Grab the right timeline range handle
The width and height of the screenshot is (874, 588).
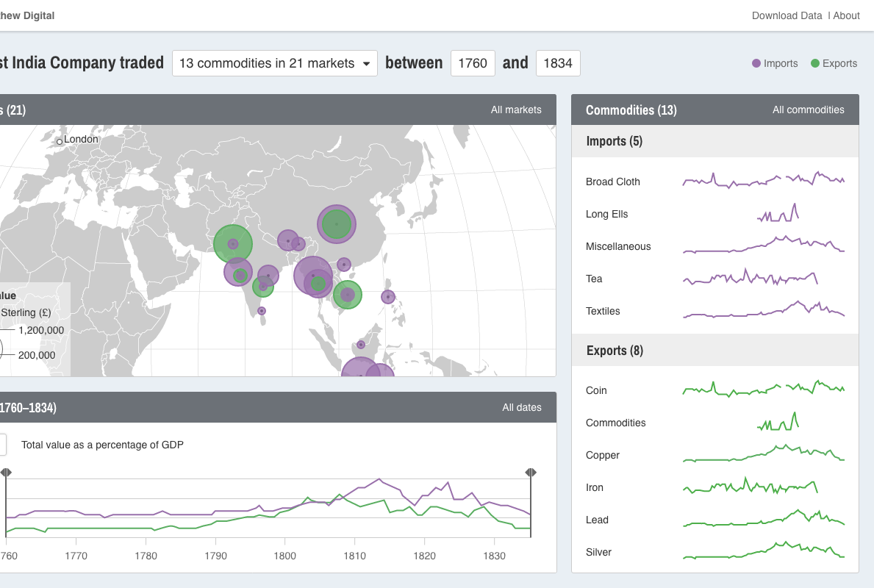(x=531, y=472)
